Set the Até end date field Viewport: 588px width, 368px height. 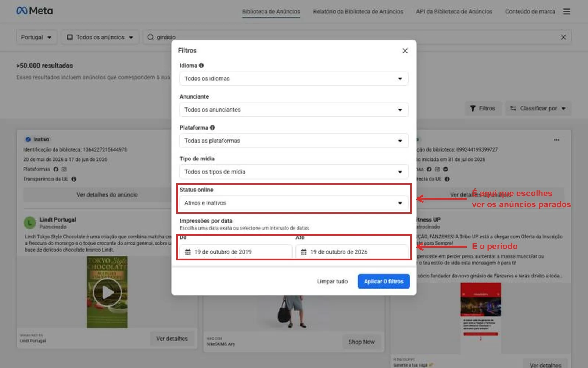[352, 252]
